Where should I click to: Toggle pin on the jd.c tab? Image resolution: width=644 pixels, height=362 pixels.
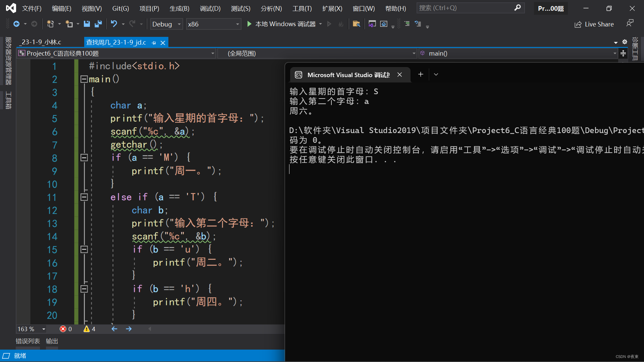(x=154, y=43)
